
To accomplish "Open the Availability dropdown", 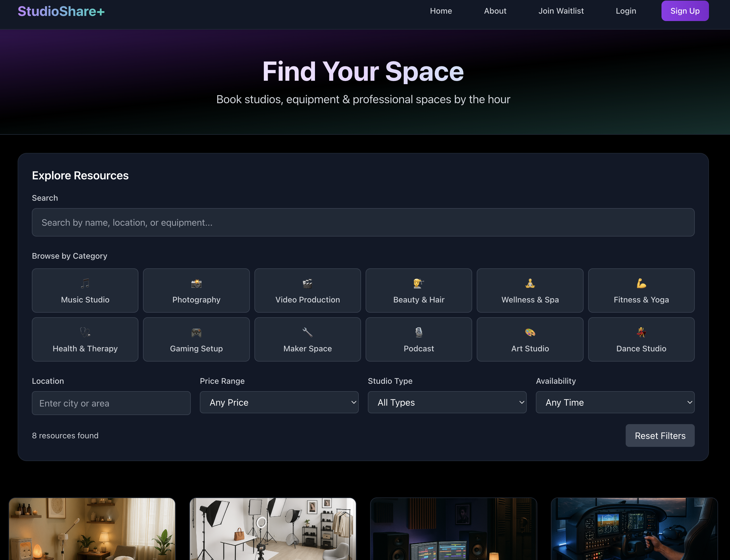I will click(615, 402).
